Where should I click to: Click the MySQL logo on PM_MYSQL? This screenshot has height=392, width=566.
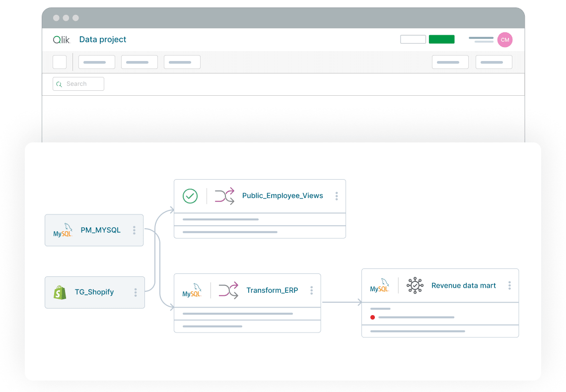[x=63, y=230]
